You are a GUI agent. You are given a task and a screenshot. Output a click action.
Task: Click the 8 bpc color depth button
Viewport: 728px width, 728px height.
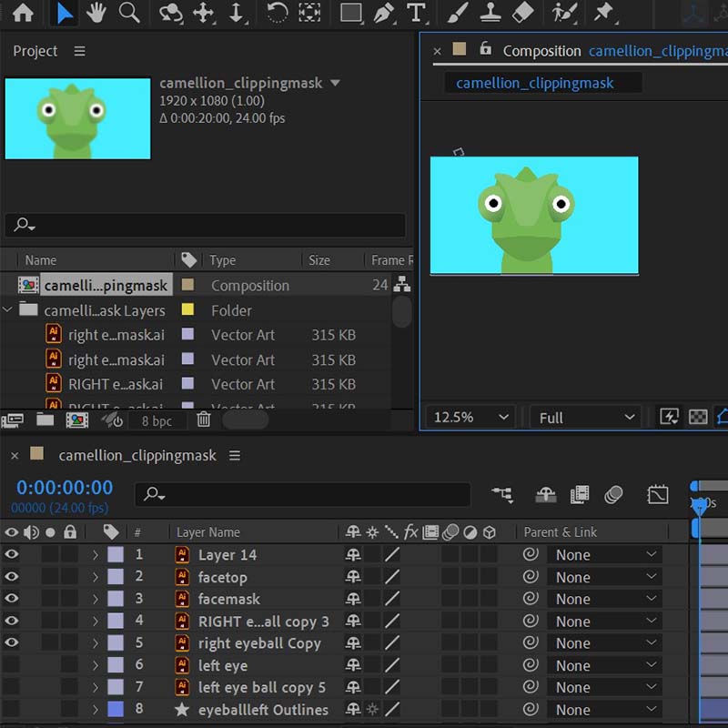157,420
